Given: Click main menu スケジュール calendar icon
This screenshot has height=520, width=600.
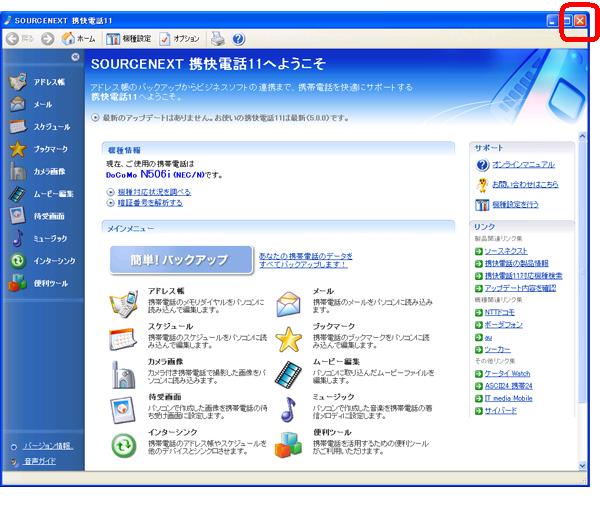Looking at the screenshot, I should [x=123, y=339].
